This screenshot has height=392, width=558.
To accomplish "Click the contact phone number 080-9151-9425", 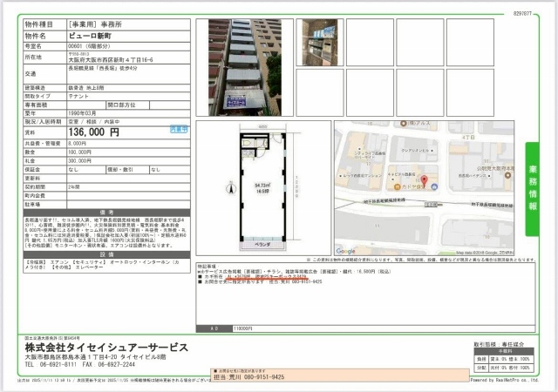I will pyautogui.click(x=261, y=378).
